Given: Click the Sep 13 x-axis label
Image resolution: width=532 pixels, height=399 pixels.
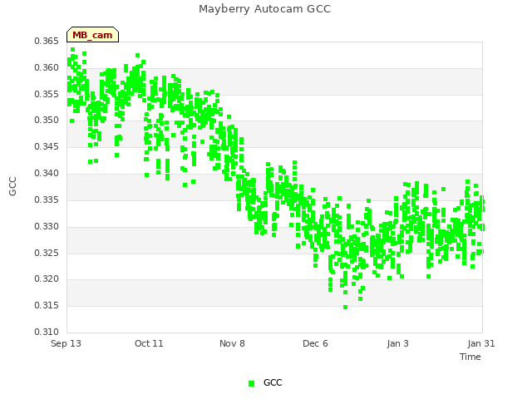Looking at the screenshot, I should click(x=66, y=343).
